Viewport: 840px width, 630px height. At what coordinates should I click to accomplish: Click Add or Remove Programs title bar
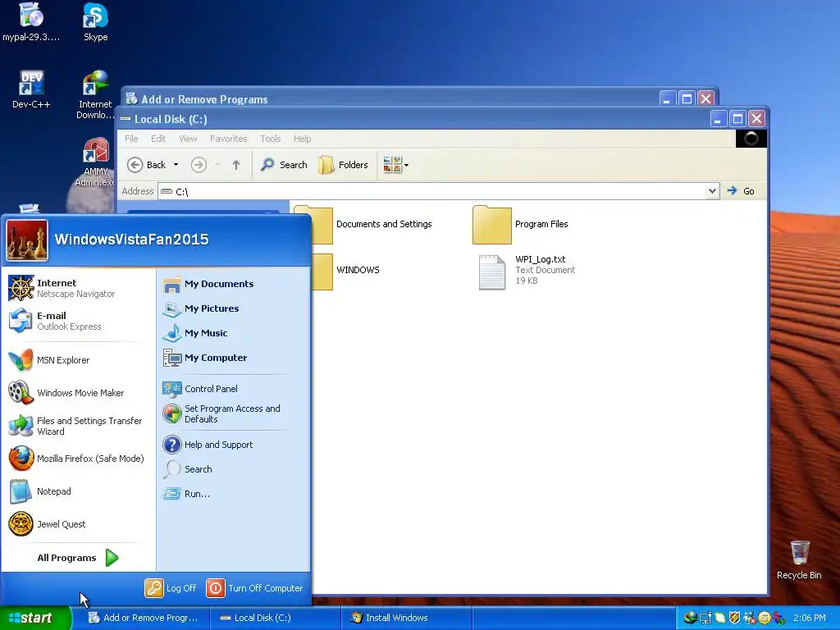[x=391, y=98]
